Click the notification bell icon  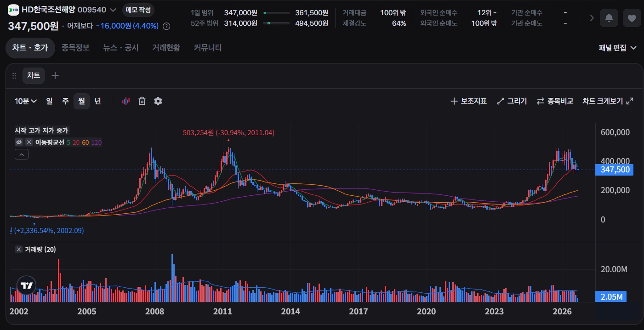(x=609, y=18)
